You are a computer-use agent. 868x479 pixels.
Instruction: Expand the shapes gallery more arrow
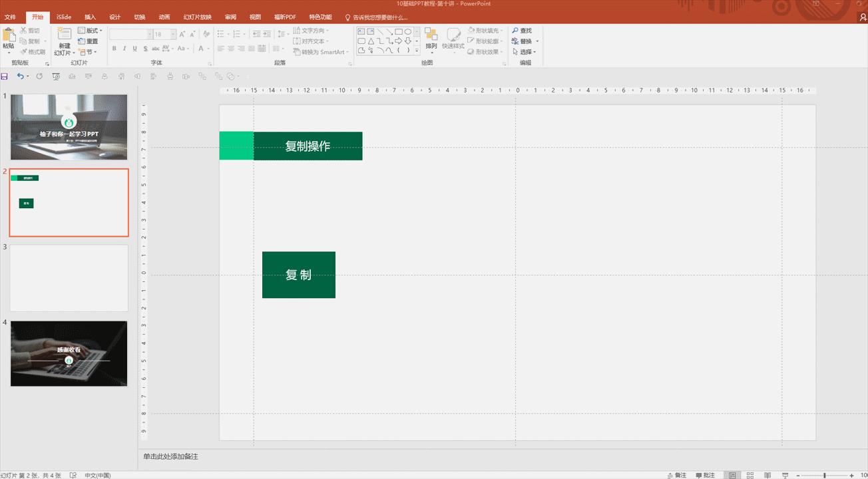[x=417, y=51]
